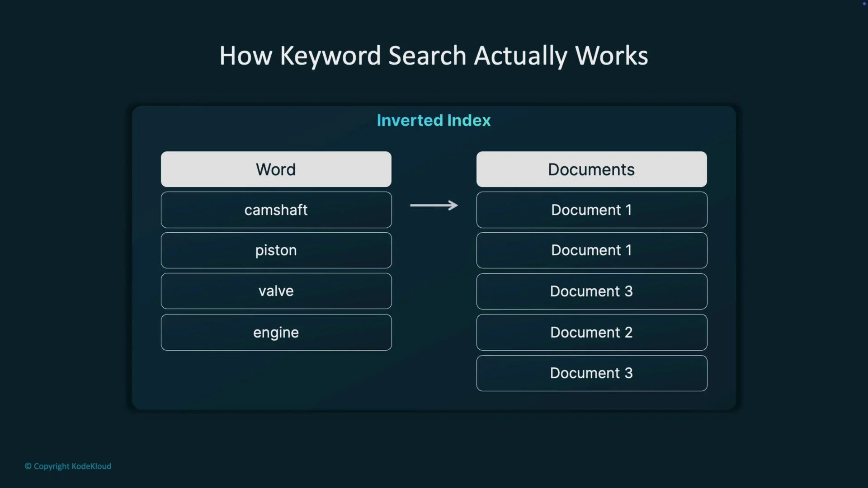Image resolution: width=868 pixels, height=488 pixels.
Task: Select the 'piston' word box
Action: coord(276,250)
